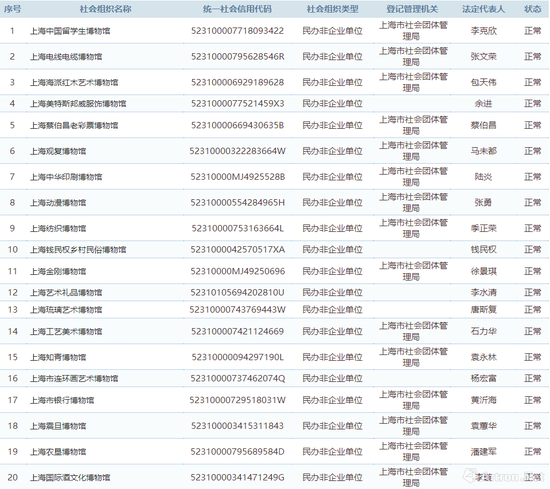The height and width of the screenshot is (489, 550).
Task: Click credit code 52310000MJ49250696
Action: pyautogui.click(x=237, y=271)
